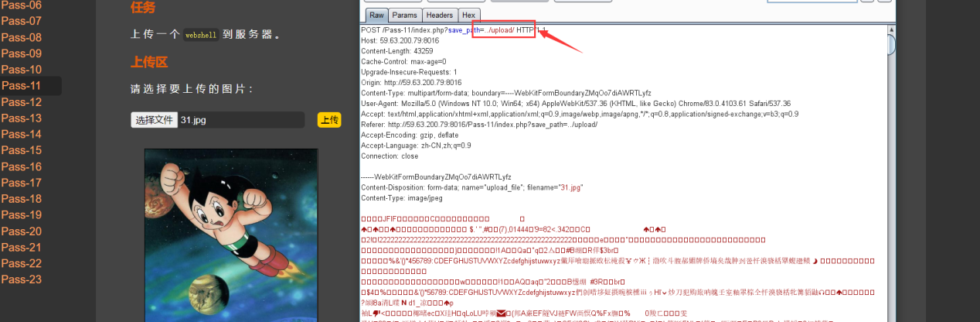Screen dimensions: 980x322
Task: Open the Pass-22 lesson link
Action: tap(22, 263)
